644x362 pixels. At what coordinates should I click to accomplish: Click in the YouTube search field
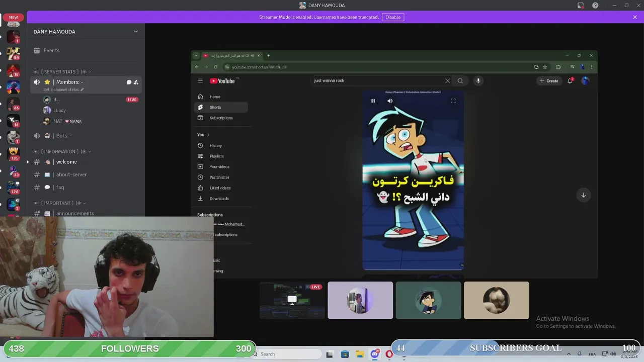(377, 81)
